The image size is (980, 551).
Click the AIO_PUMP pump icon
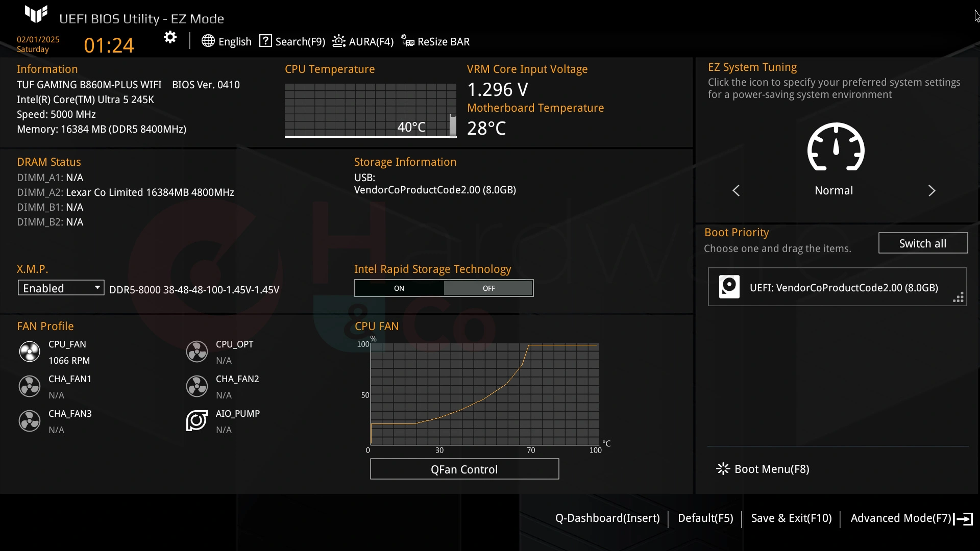click(x=197, y=421)
